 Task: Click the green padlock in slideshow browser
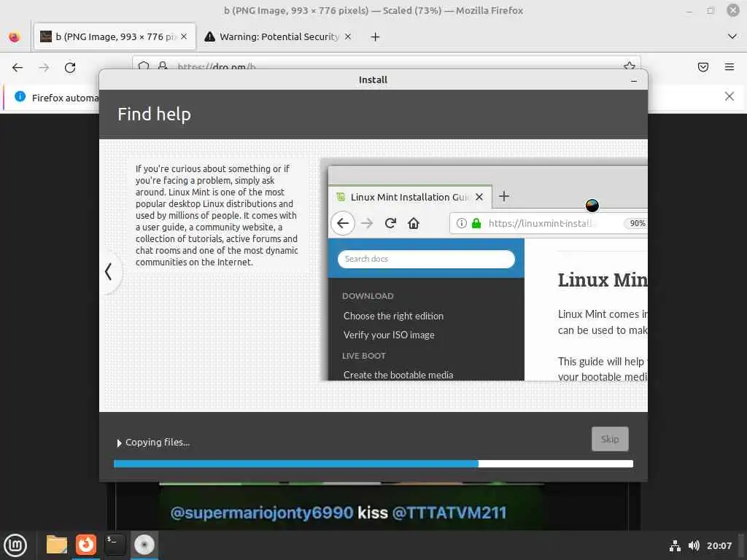(476, 223)
